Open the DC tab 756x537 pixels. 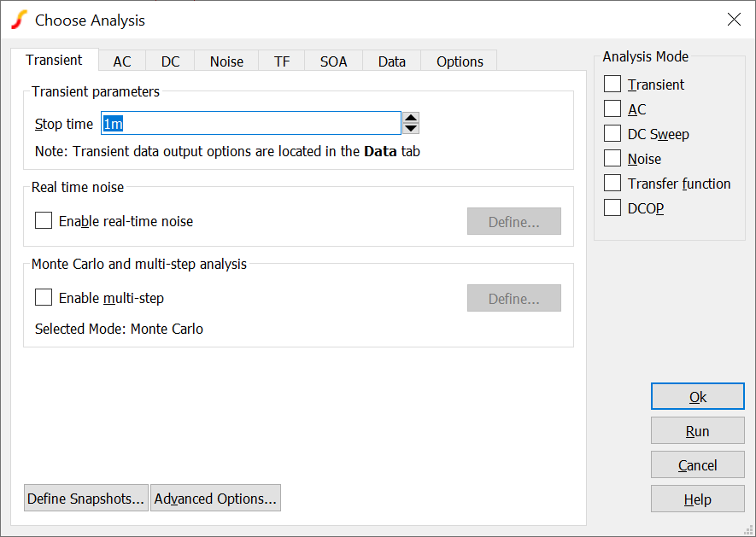170,61
